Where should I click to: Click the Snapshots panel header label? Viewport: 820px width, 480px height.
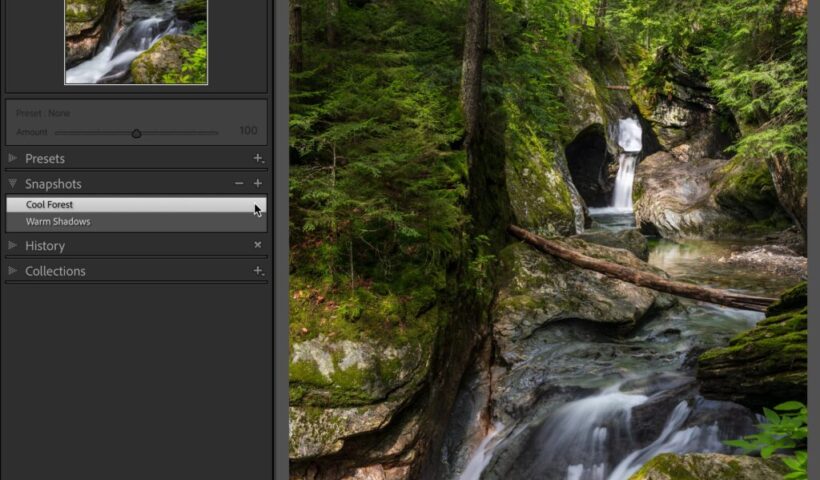point(53,184)
